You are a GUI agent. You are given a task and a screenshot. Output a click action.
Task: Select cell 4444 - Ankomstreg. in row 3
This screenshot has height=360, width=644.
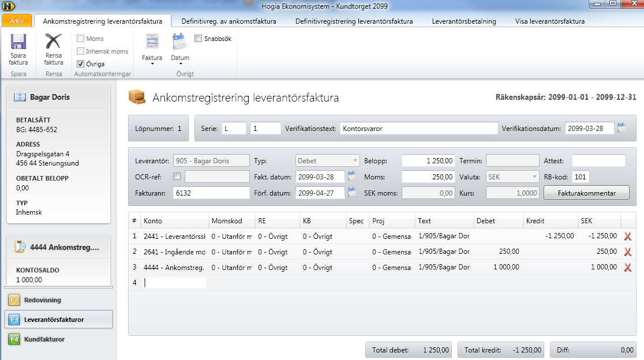[x=174, y=268]
